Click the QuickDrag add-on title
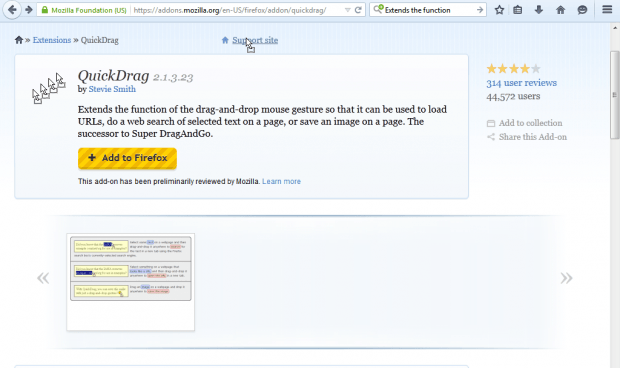The image size is (620, 368). (113, 75)
